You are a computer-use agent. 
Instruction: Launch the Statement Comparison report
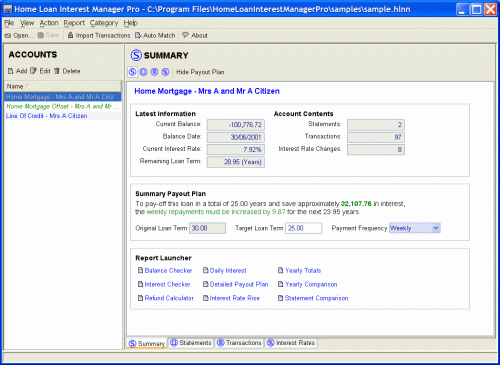316,298
